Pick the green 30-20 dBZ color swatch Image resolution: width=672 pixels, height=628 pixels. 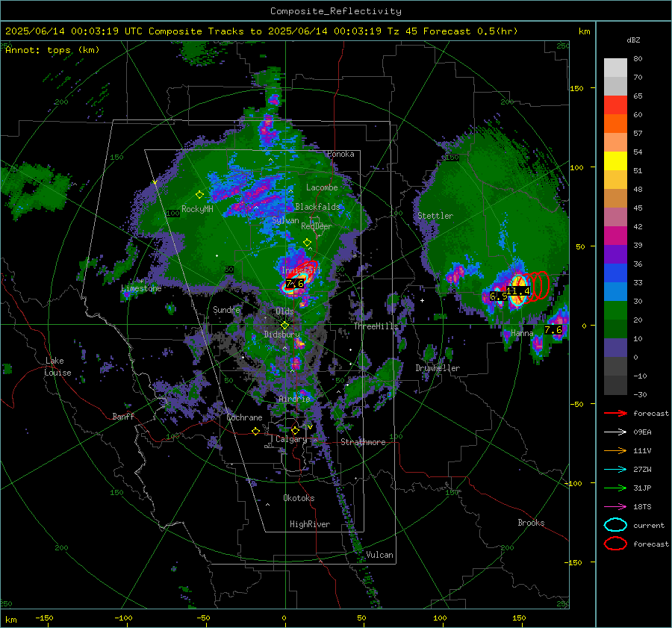tap(615, 311)
